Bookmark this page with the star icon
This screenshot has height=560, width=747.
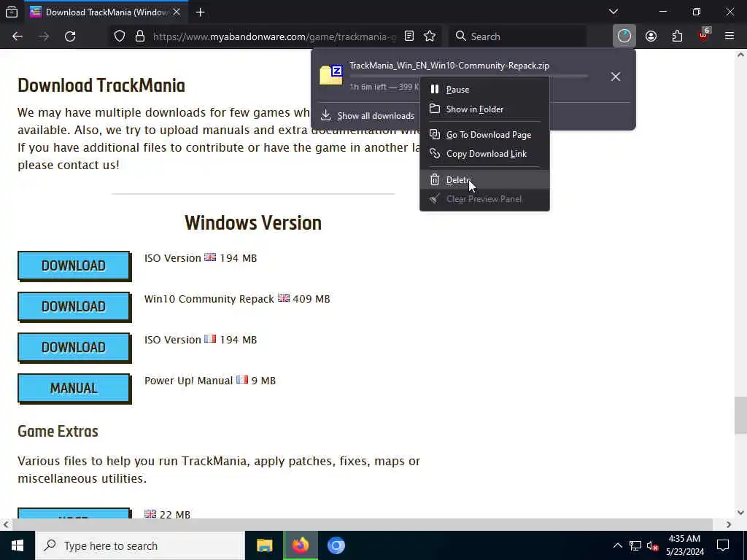[430, 36]
